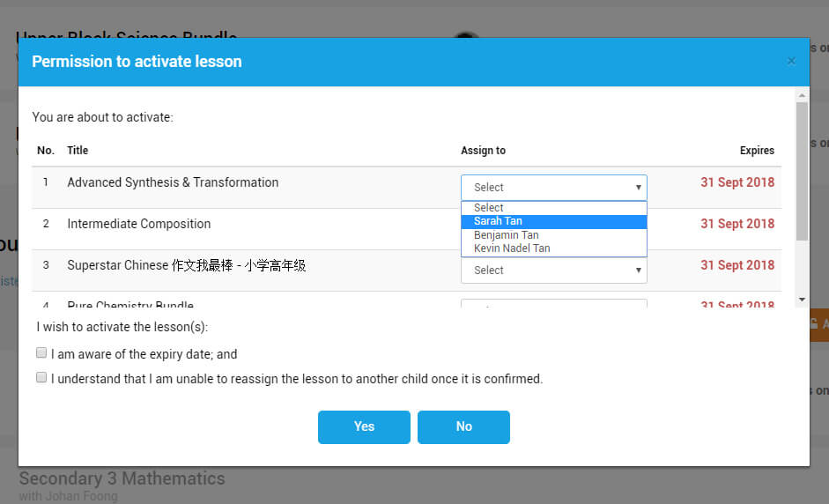Screen dimensions: 829x504
Task: Click the Title column header
Action: 78,151
